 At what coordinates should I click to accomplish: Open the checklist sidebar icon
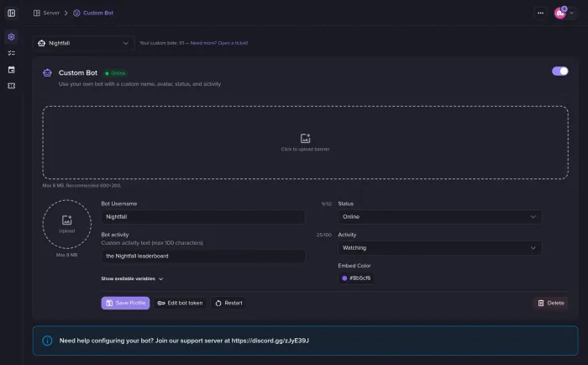pyautogui.click(x=11, y=53)
